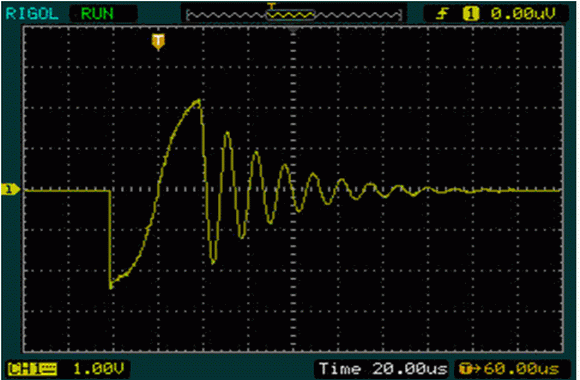580x380 pixels.
Task: Select the highlighted window in memory bar
Action: [290, 15]
